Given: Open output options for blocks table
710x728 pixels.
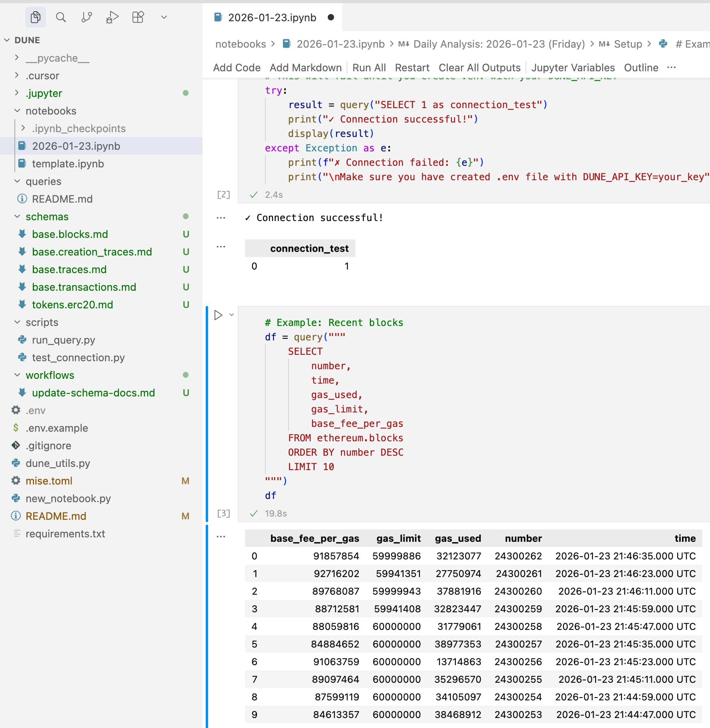Looking at the screenshot, I should coord(221,537).
